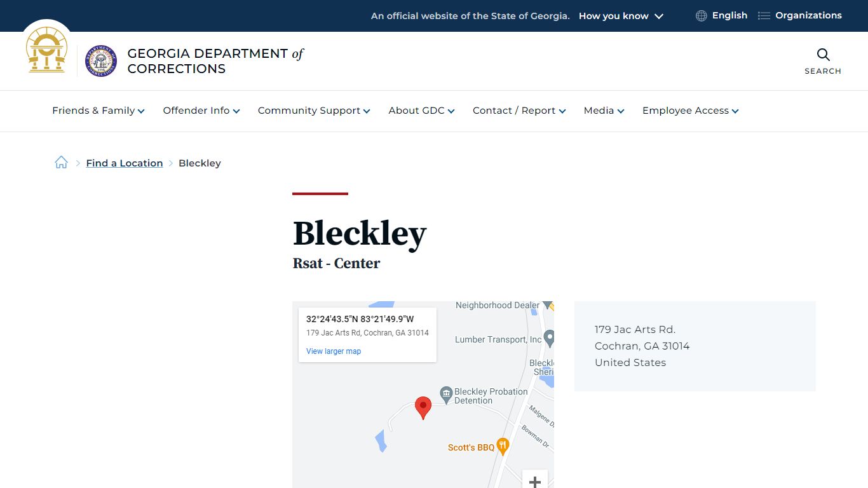
Task: Open Contact / Report dropdown menu
Action: coord(519,111)
